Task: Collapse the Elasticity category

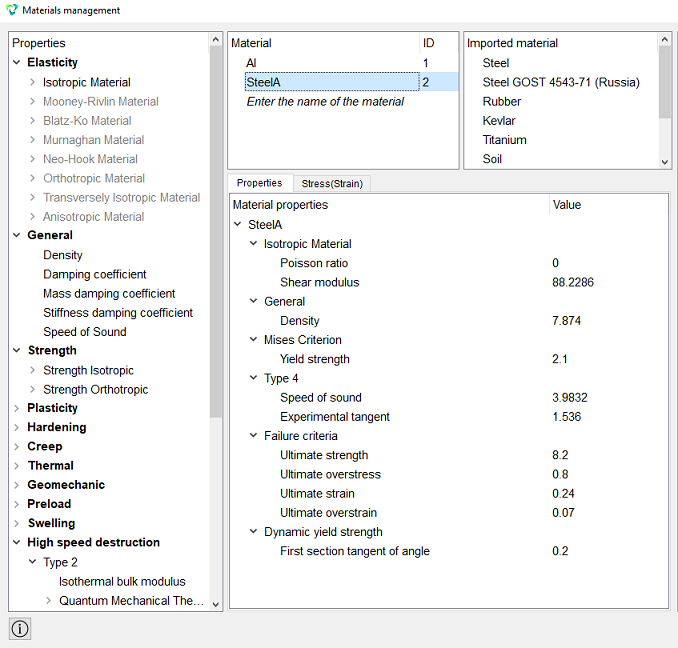Action: tap(16, 62)
